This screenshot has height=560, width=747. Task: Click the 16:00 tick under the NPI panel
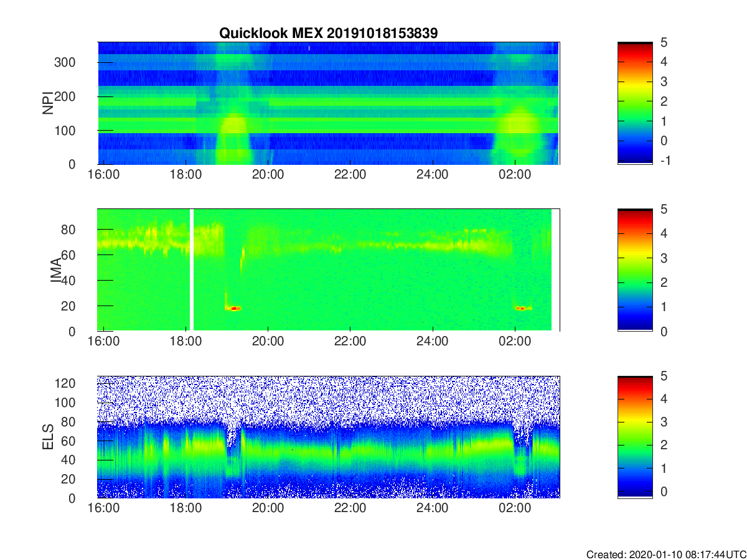click(x=104, y=174)
